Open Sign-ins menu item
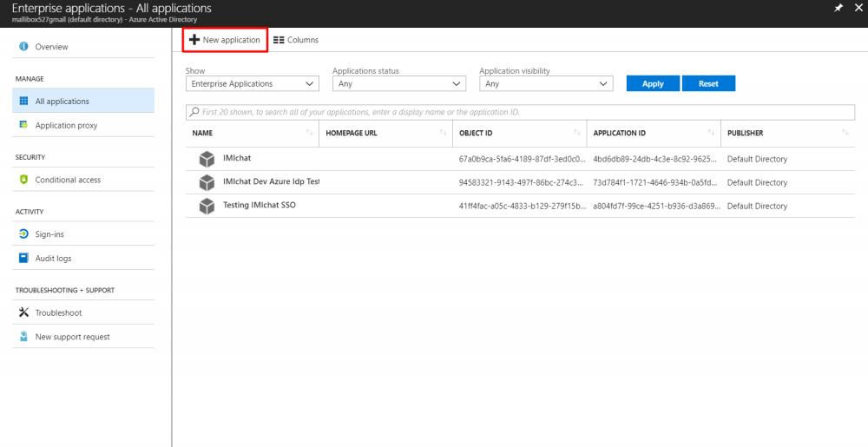Screen dimensions: 868x447 pyautogui.click(x=83, y=234)
